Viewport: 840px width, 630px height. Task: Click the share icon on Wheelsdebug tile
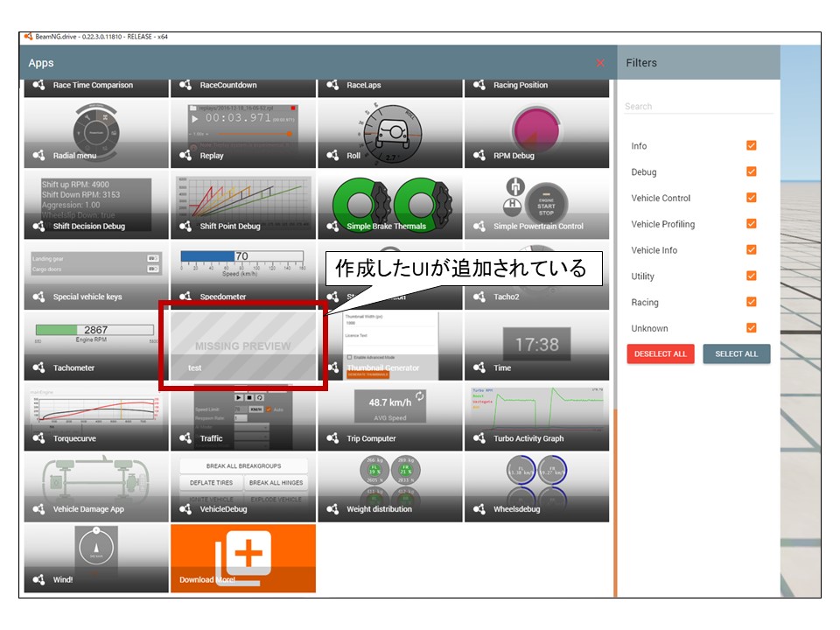(479, 509)
